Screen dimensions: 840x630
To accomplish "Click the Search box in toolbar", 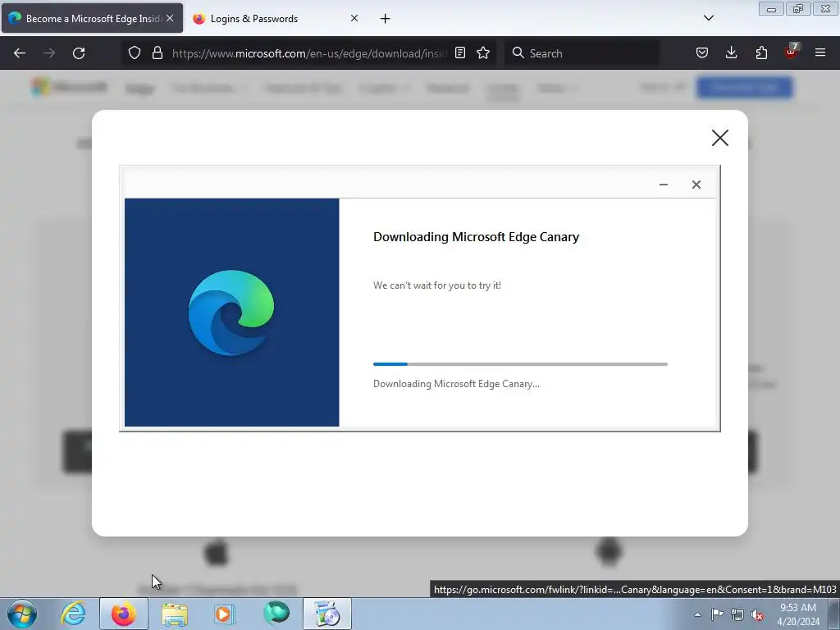I will [582, 53].
